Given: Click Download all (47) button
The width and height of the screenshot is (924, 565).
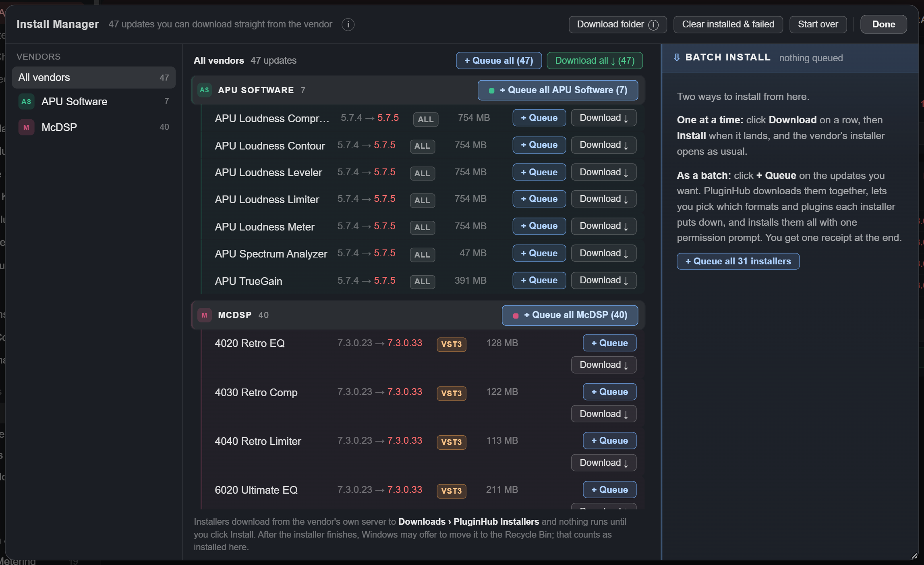Looking at the screenshot, I should [595, 60].
